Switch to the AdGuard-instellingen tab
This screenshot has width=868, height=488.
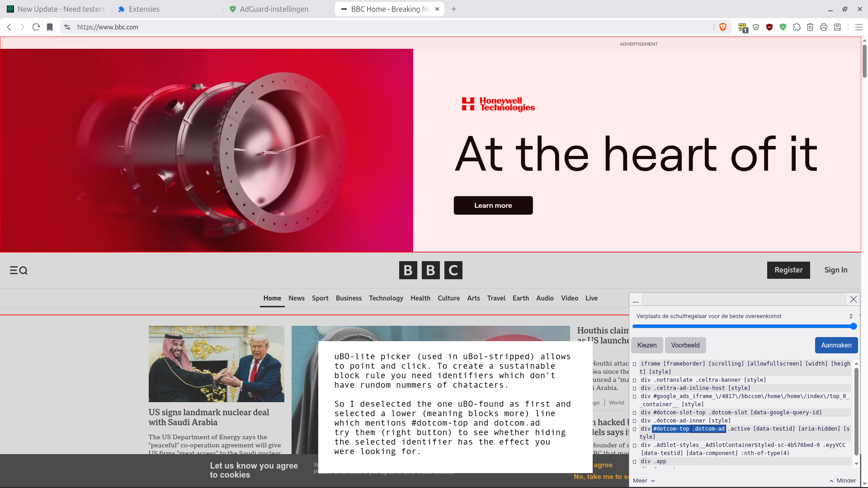(x=274, y=9)
